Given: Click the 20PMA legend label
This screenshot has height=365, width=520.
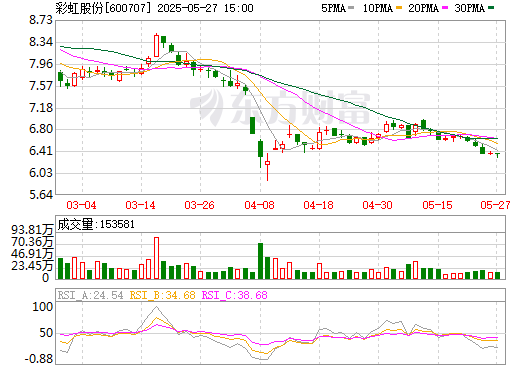Looking at the screenshot, I should pyautogui.click(x=423, y=8).
